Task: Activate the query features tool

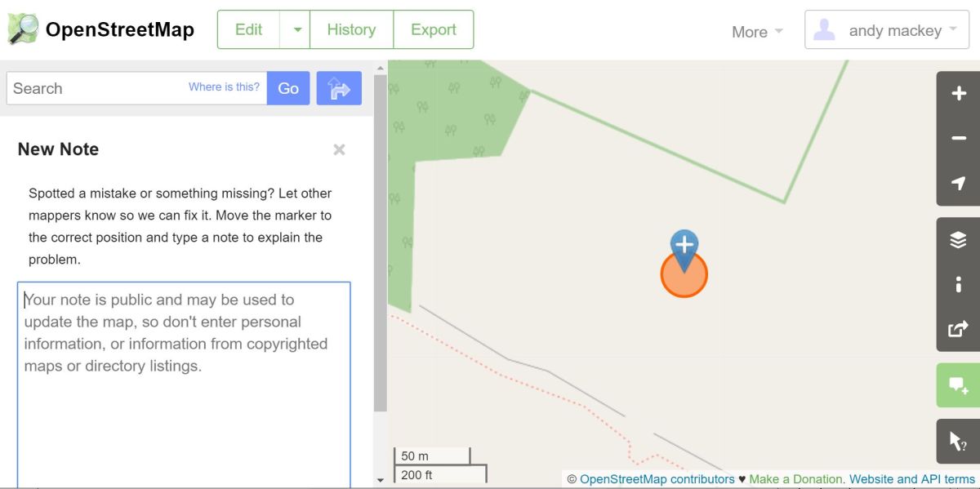Action: tap(958, 442)
